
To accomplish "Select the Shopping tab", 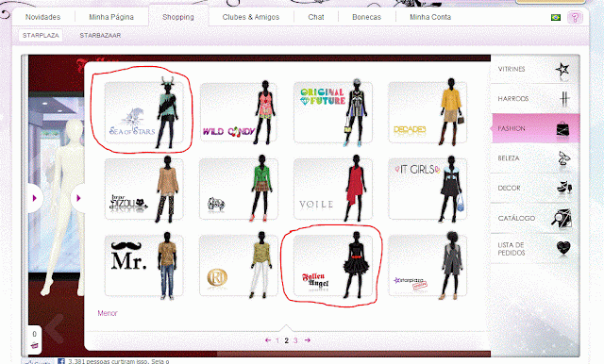I will click(178, 17).
